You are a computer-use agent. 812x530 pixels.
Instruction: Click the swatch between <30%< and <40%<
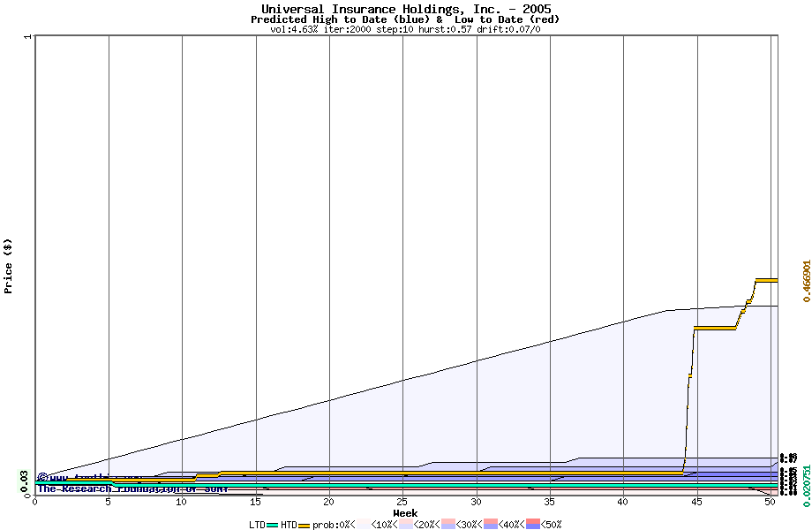click(x=491, y=524)
